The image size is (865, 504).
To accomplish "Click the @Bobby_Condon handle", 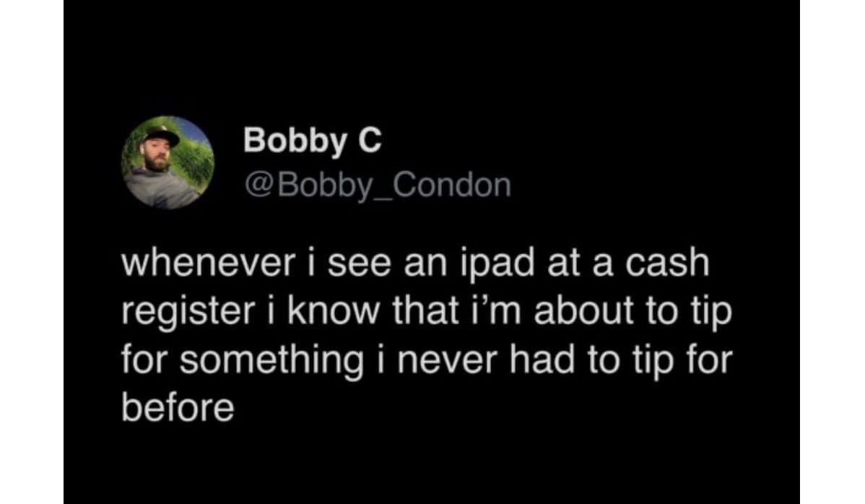I will point(378,186).
